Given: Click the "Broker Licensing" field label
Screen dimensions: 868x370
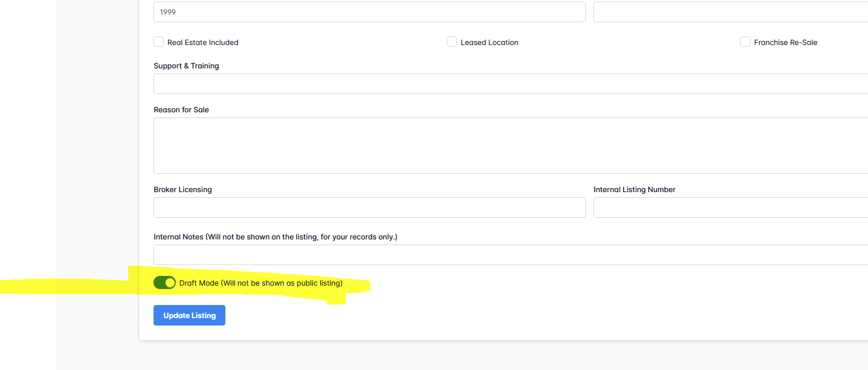Looking at the screenshot, I should coord(183,189).
